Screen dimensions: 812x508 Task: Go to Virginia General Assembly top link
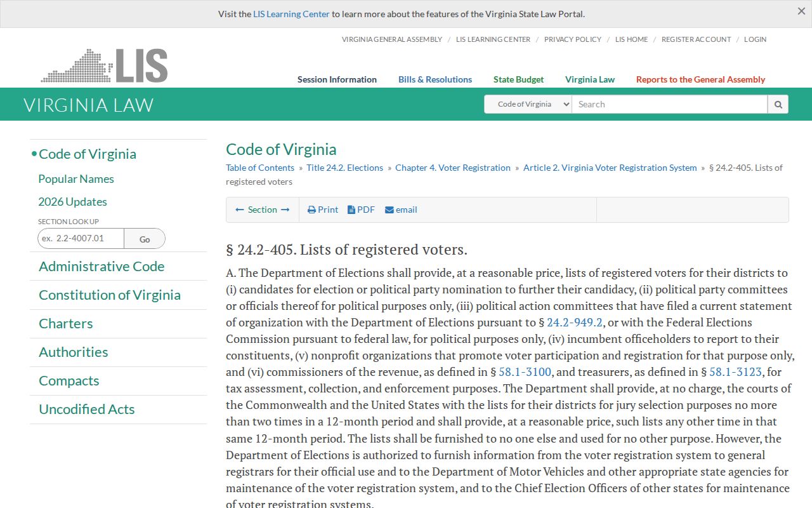point(392,39)
